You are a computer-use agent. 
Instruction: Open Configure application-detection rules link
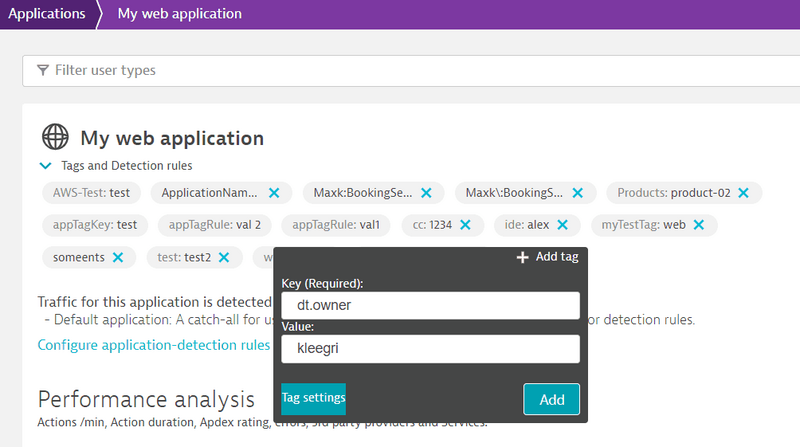coord(153,345)
